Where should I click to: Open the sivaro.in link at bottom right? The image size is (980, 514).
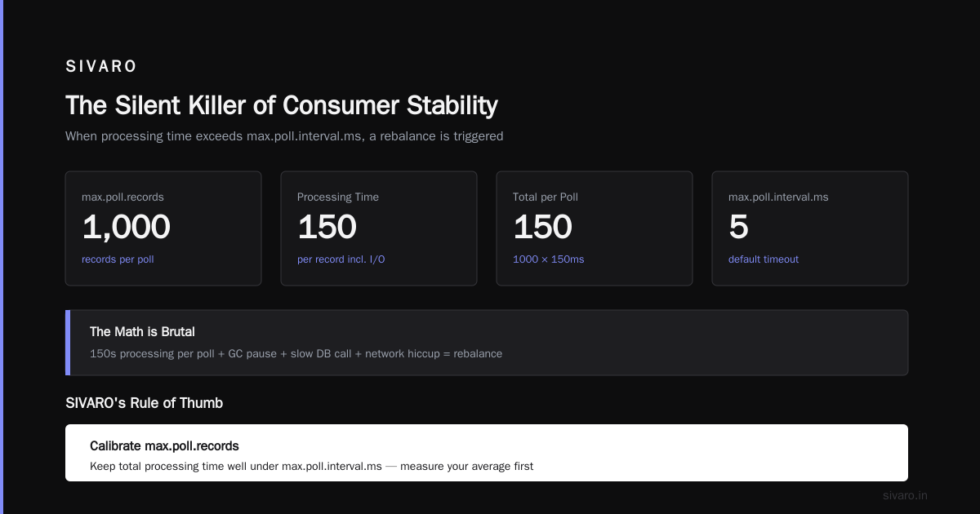pos(905,495)
